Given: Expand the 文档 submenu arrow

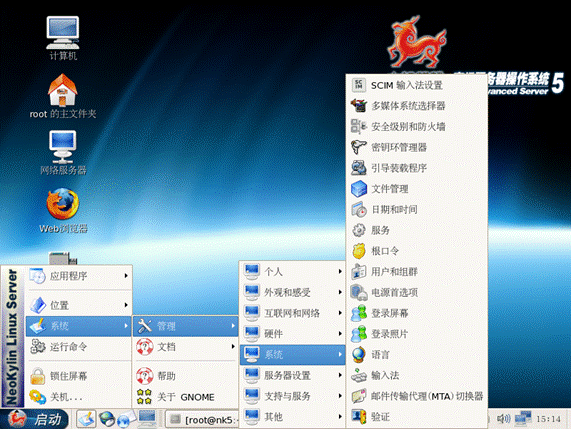Looking at the screenshot, I should [233, 347].
